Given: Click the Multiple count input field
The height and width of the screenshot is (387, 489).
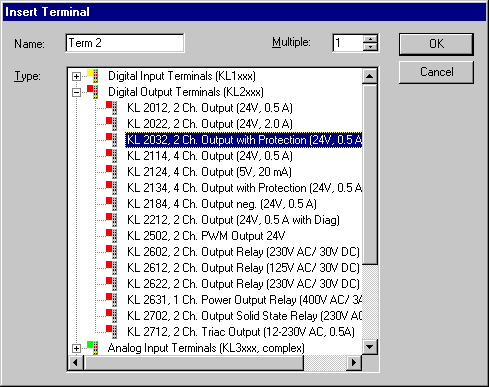Looking at the screenshot, I should click(x=348, y=43).
